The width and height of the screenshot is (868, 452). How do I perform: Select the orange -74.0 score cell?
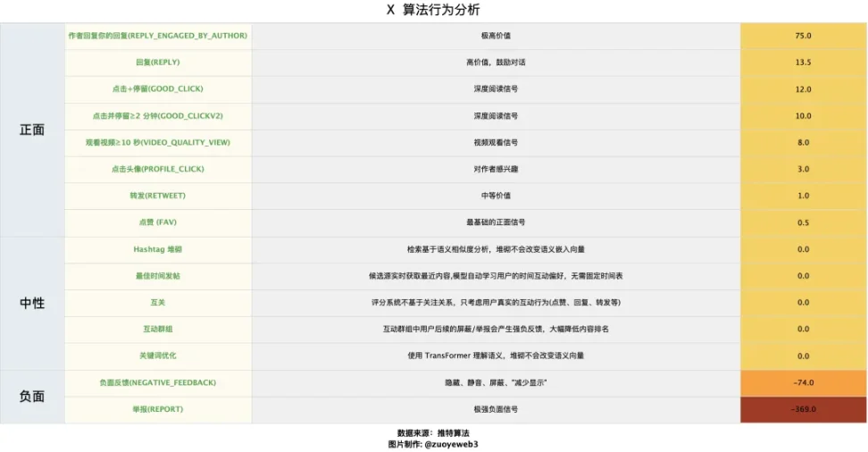coord(802,382)
